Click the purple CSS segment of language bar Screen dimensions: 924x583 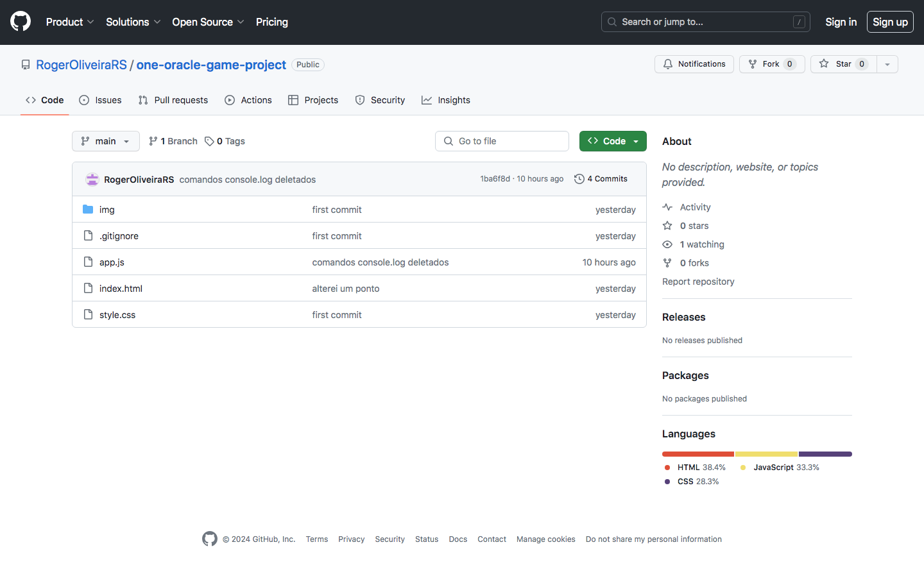pyautogui.click(x=826, y=454)
